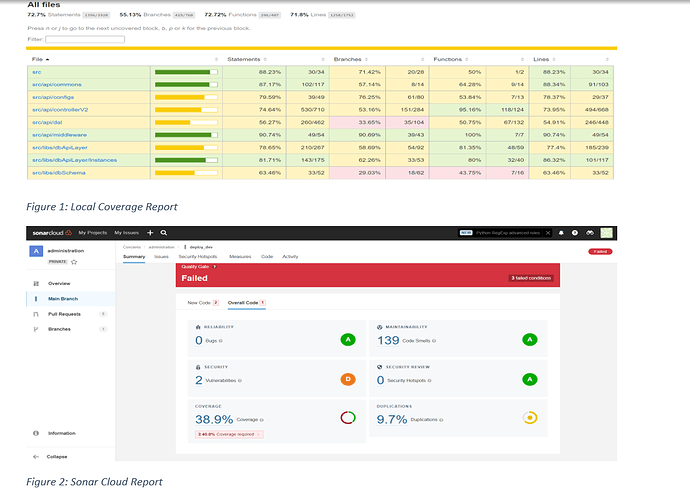Screen dimensions: 690x488
Task: Open the Activity tab
Action: click(290, 257)
